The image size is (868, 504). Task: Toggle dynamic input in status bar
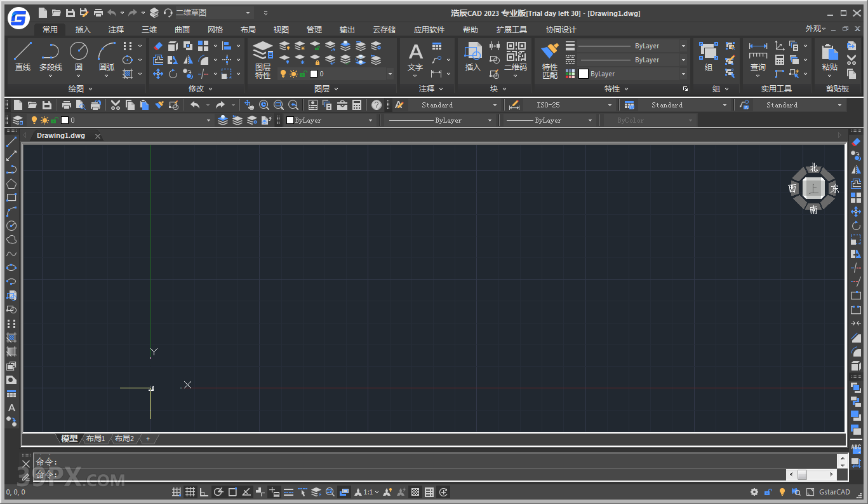[x=274, y=492]
